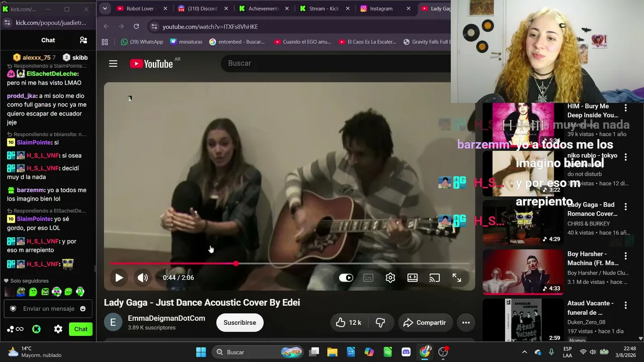Open options for Ataud Vacante video
The width and height of the screenshot is (644, 362).
tap(626, 305)
